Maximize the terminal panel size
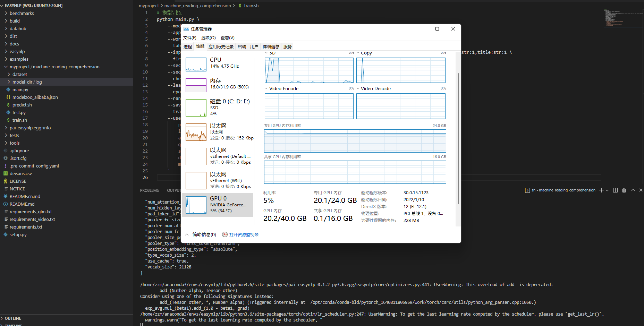644x326 pixels. [633, 190]
